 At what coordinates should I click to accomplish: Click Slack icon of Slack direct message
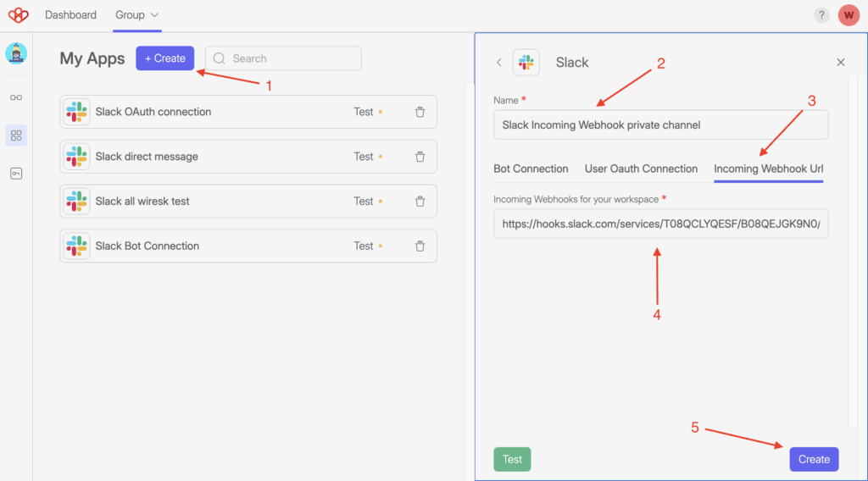76,157
